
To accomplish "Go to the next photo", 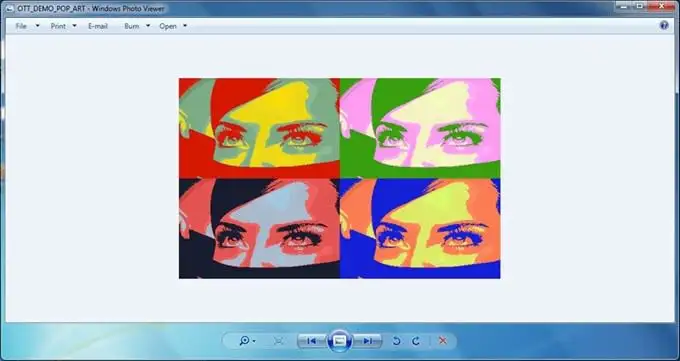I will point(367,341).
